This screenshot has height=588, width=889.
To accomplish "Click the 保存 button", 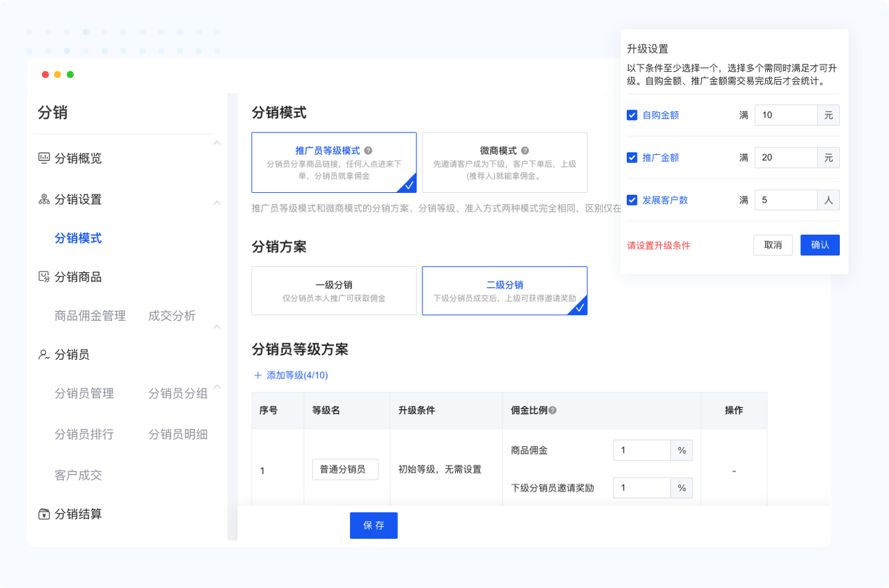I will click(373, 525).
